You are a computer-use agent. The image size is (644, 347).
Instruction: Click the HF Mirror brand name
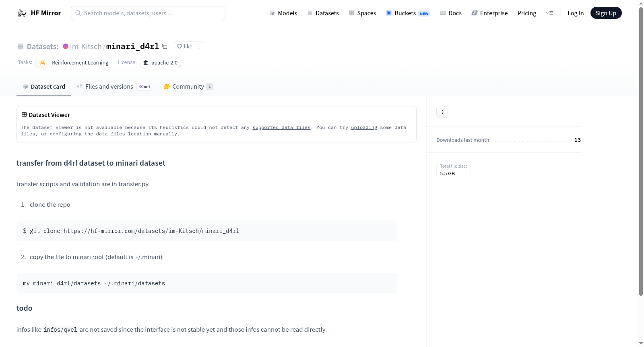[46, 13]
